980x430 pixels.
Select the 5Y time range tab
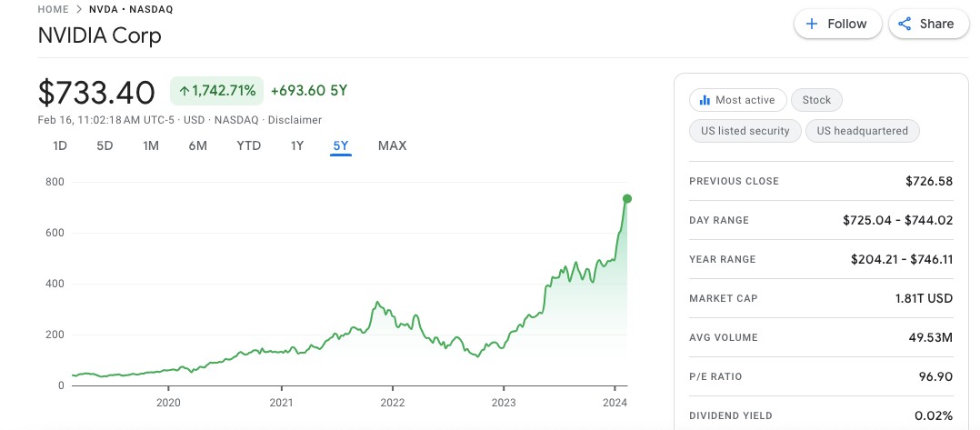pos(341,145)
